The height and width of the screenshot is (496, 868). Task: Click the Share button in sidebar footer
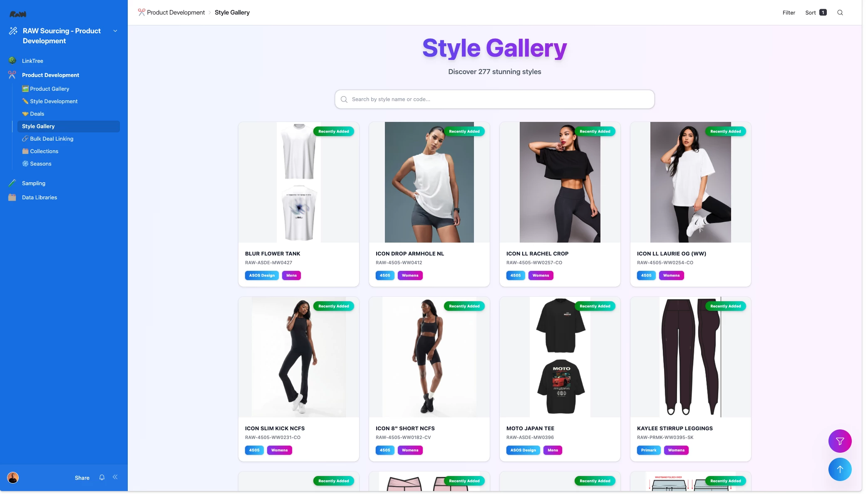[82, 478]
